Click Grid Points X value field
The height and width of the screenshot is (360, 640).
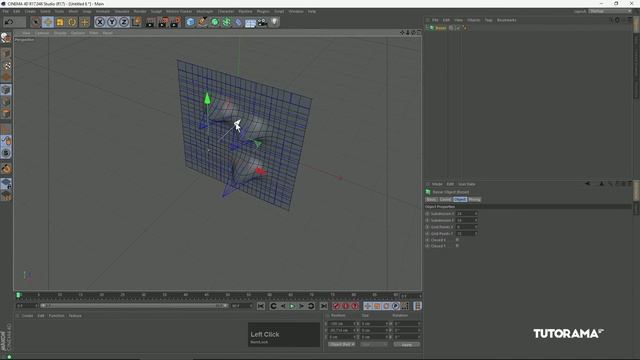coord(466,227)
